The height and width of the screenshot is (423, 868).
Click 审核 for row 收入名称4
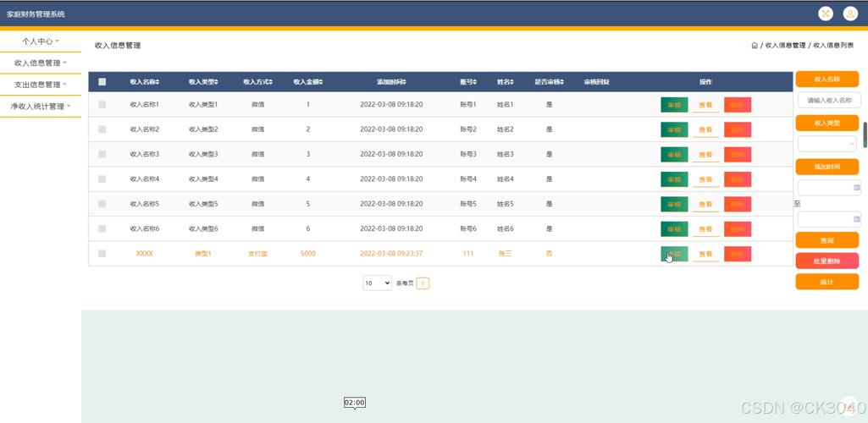[x=674, y=179]
